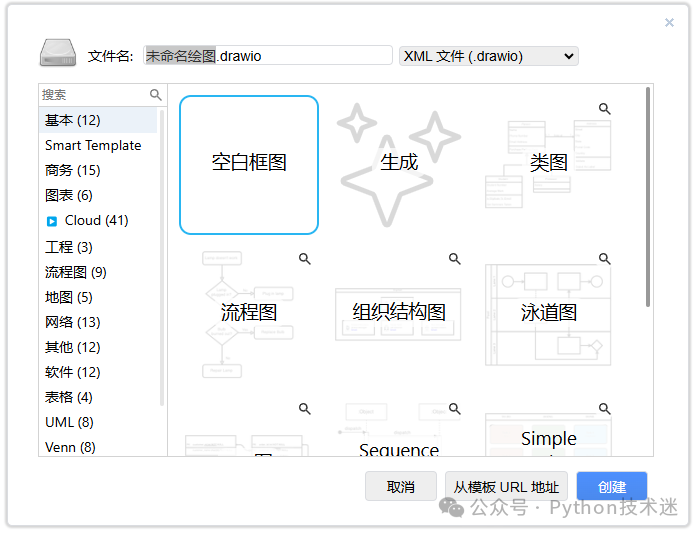This screenshot has height=535, width=700.
Task: Choose the 空白框图 blank diagram template
Action: click(x=249, y=165)
